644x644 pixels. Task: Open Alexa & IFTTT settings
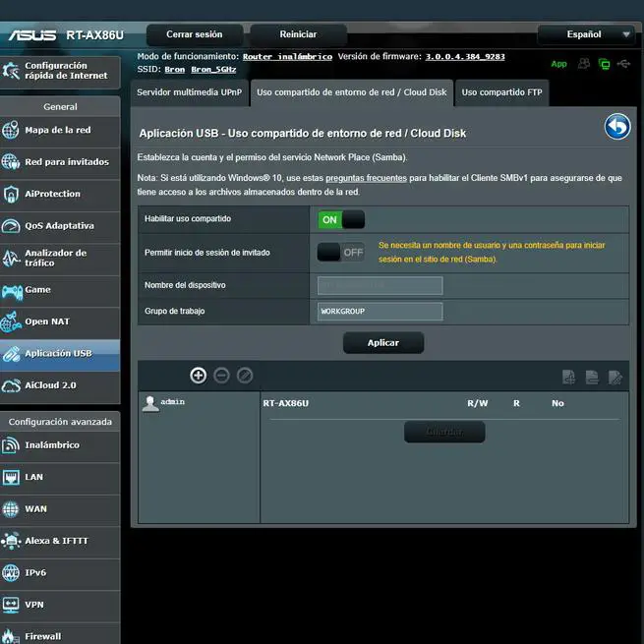[x=60, y=542]
